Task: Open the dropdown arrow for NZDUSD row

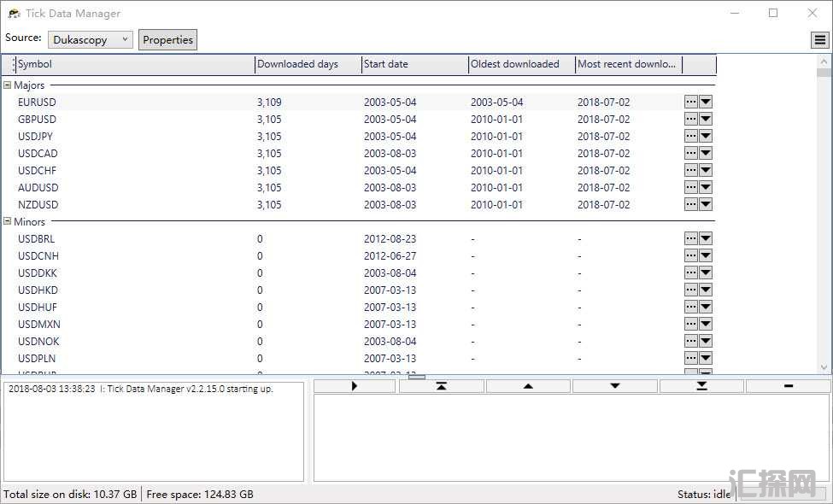Action: tap(706, 204)
